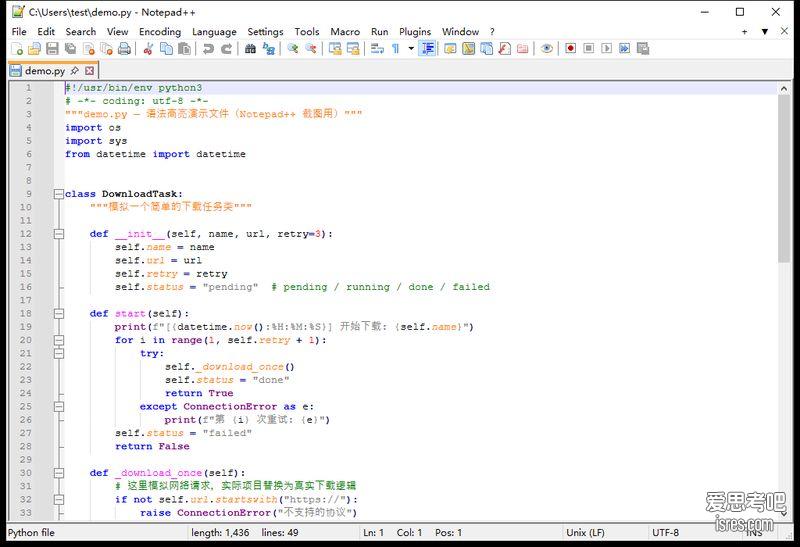Collapse the except block fold on line 25

pos(59,407)
